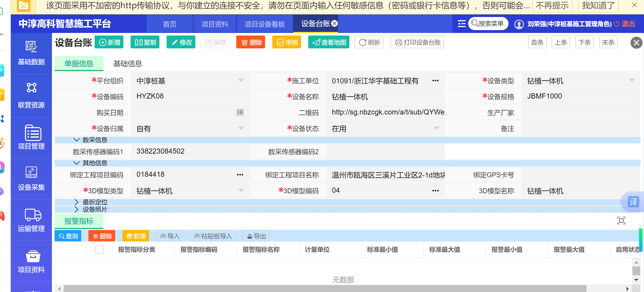
Task: Click the 购买日期 calendar picker icon
Action: 240,112
